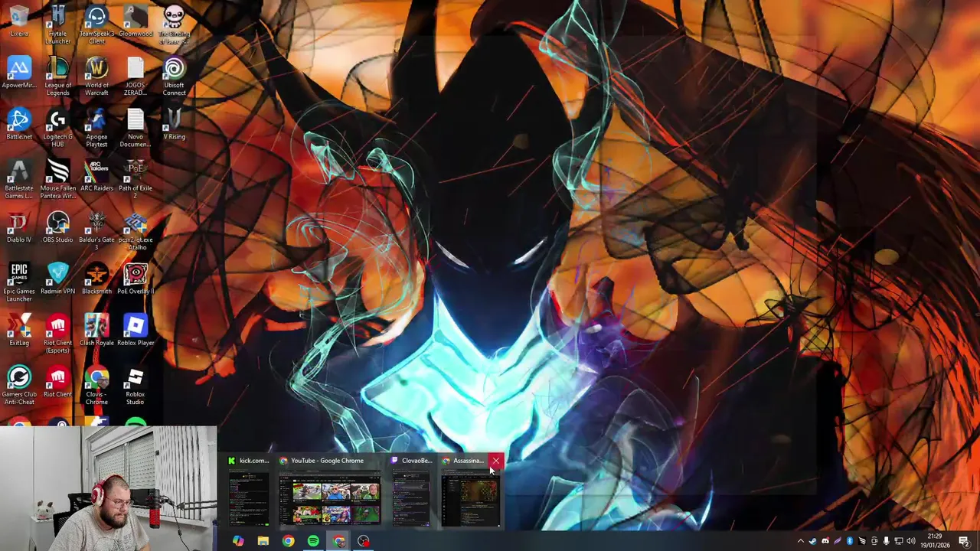Select the Novo Documento text file
The image size is (980, 551).
(x=136, y=126)
